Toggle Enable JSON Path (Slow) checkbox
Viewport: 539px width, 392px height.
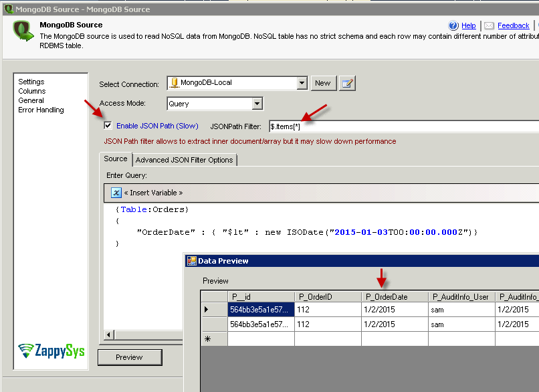click(x=108, y=126)
